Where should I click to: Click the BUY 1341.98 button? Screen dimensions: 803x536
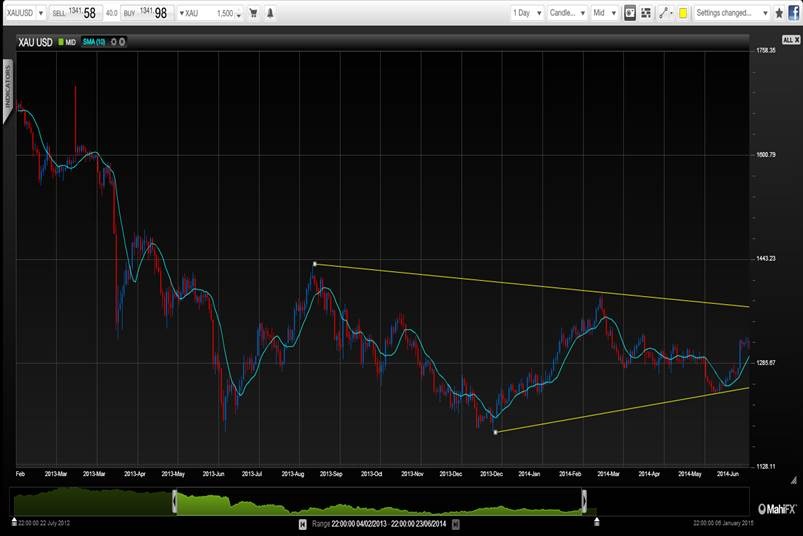click(x=146, y=14)
